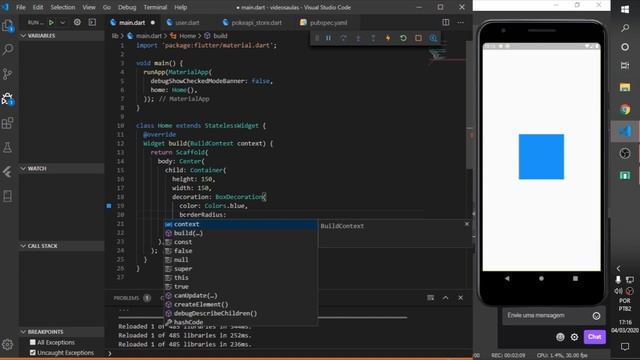The image size is (640, 360).
Task: Open the File menu
Action: 21,7
